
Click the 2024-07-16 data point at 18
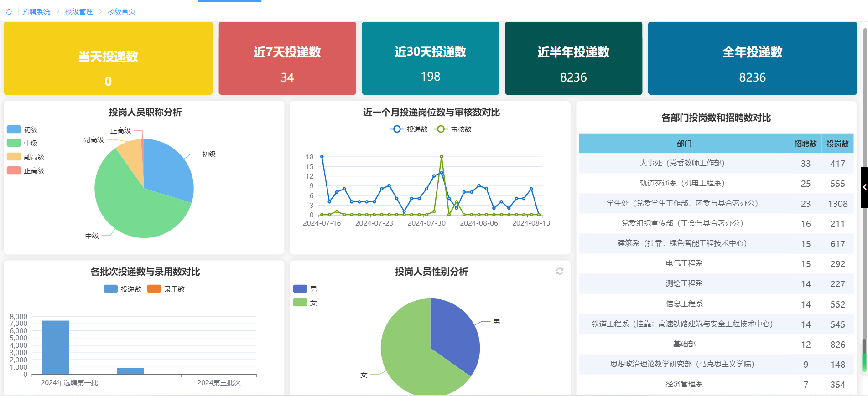322,157
